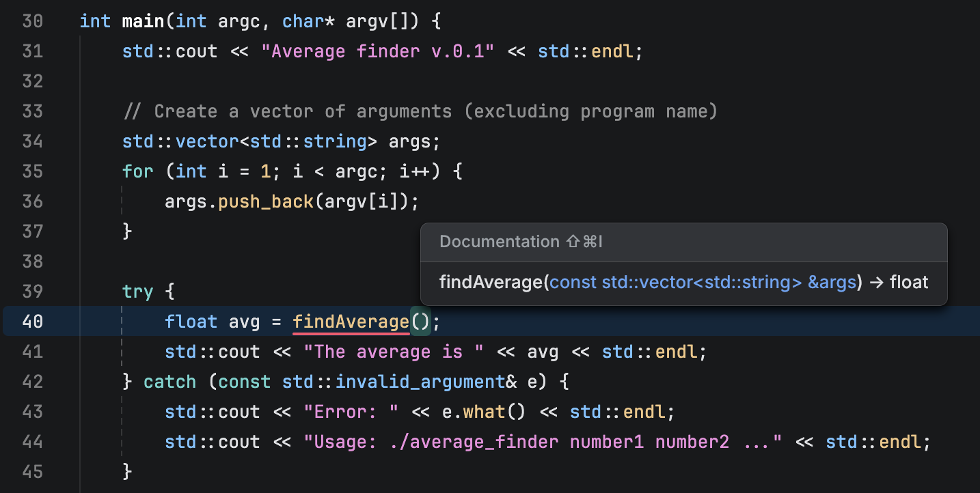Click the try keyword on line 39
The image size is (980, 493).
pos(137,292)
